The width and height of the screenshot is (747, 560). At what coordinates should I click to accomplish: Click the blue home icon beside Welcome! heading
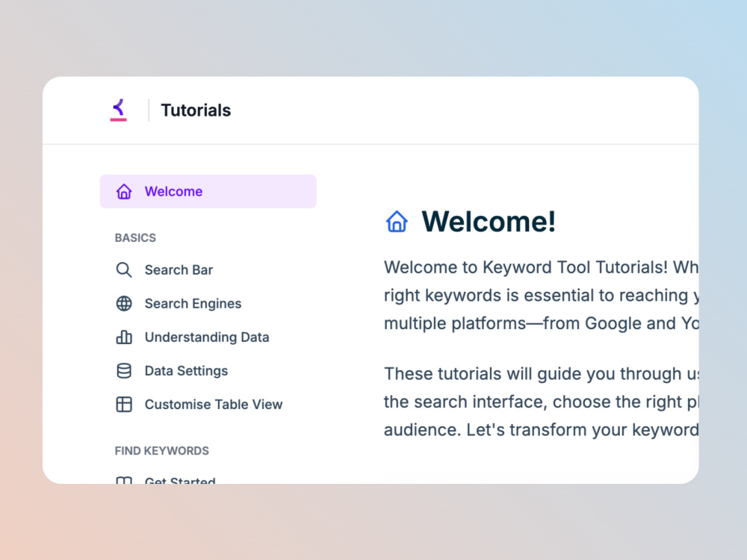(x=397, y=222)
